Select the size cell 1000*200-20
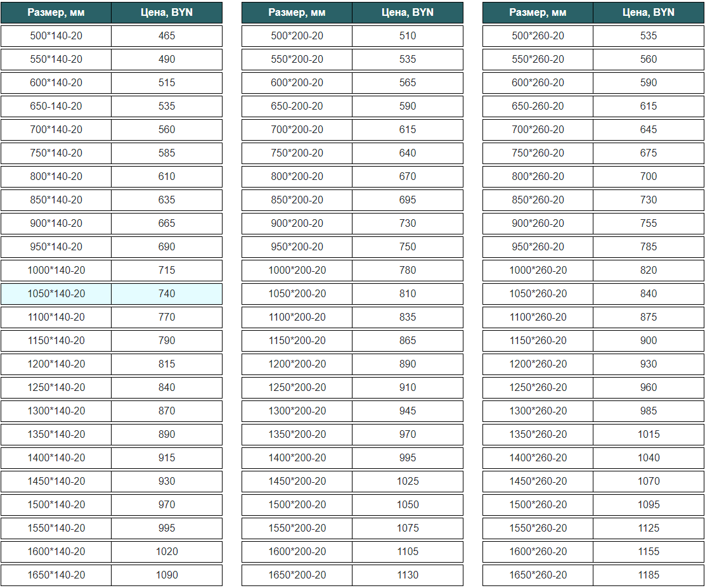The image size is (705, 588). [x=297, y=271]
